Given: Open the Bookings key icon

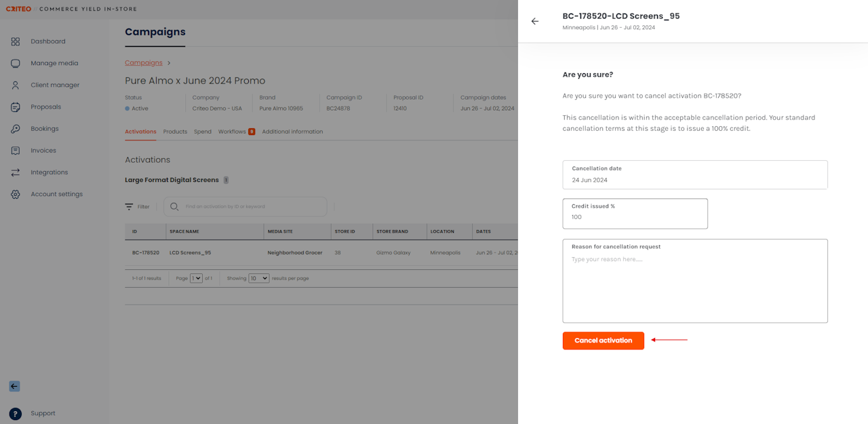Looking at the screenshot, I should [16, 129].
